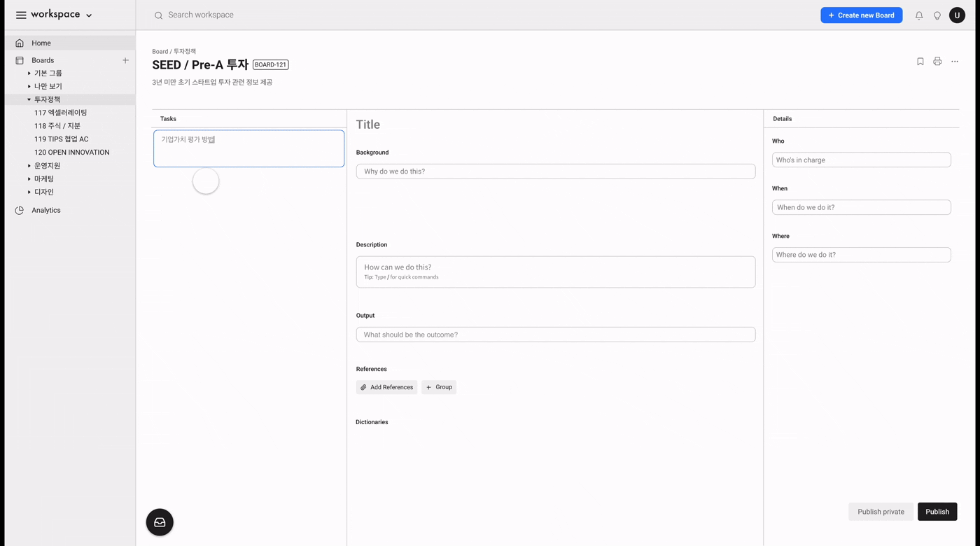Expand the 마케팅 tree group
Viewport: 980px width, 546px height.
tap(29, 179)
